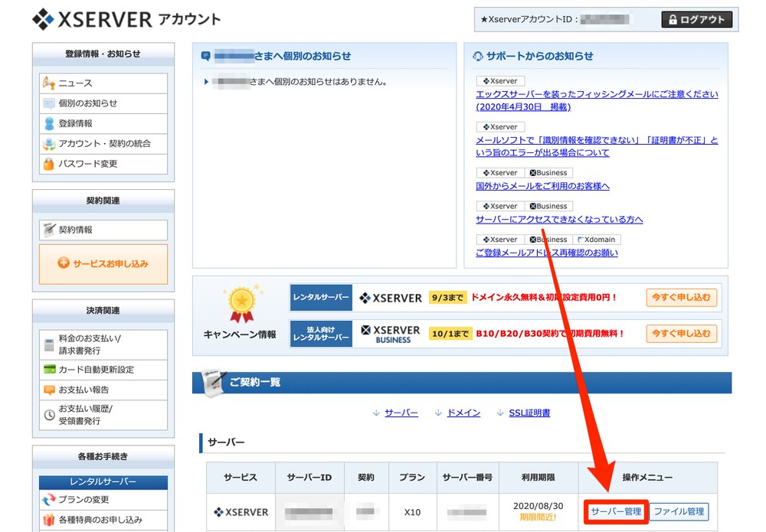Click the lock icon in the logout button
Viewport: 766px width, 532px height.
tap(673, 20)
